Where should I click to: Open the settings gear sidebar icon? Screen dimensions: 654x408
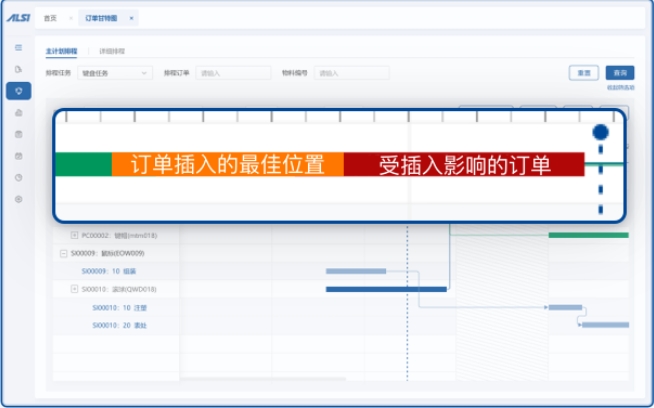coord(18,199)
